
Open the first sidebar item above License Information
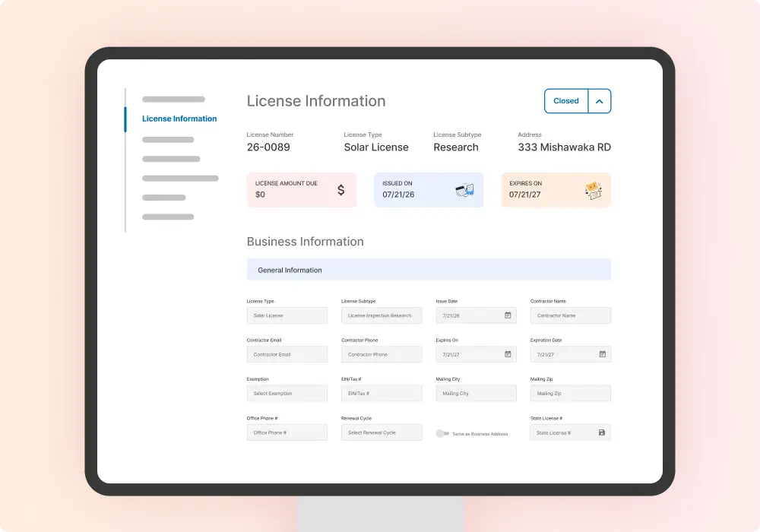(173, 100)
